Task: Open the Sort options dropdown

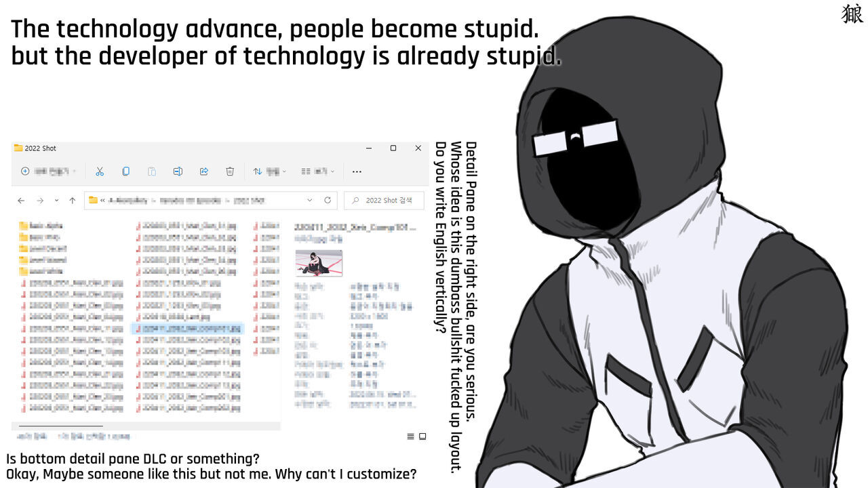Action: pyautogui.click(x=269, y=171)
